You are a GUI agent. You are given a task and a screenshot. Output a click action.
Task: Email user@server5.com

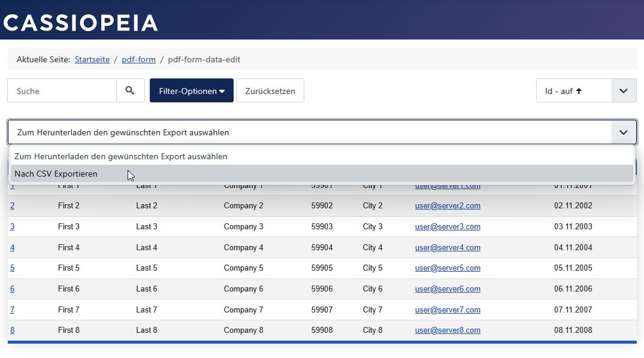pyautogui.click(x=448, y=268)
